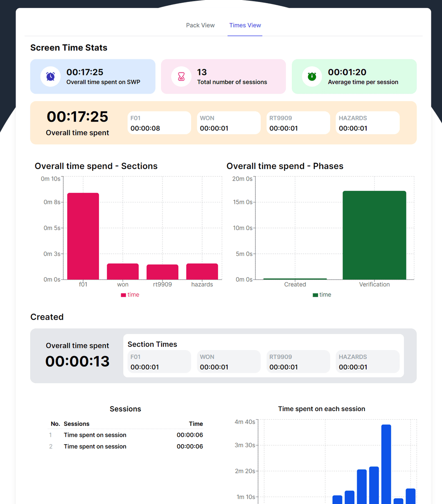
Task: Click the green 'time' legend marker under Phases chart
Action: pyautogui.click(x=315, y=294)
